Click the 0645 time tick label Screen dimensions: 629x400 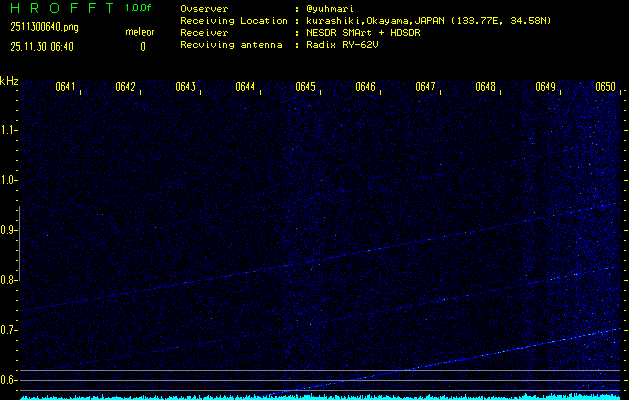click(x=305, y=87)
